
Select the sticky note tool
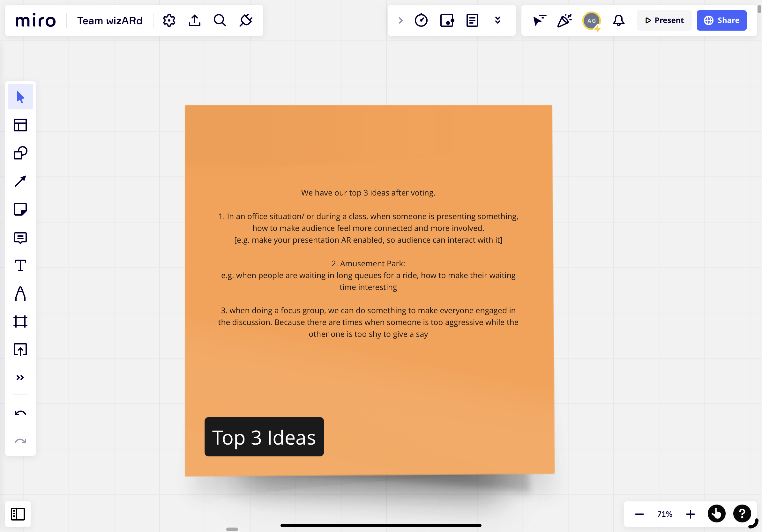tap(20, 209)
